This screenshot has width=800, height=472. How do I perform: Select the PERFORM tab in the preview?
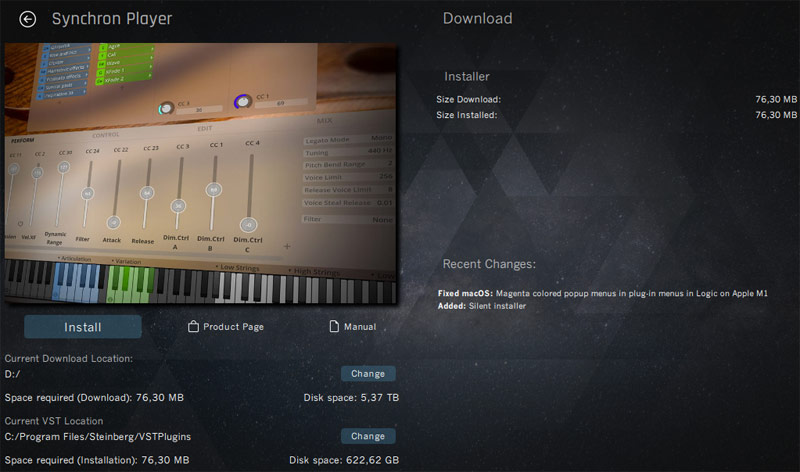[x=22, y=140]
